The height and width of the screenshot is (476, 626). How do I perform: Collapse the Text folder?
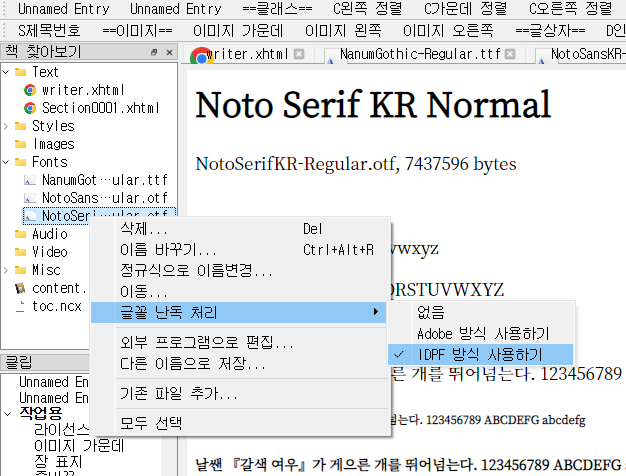click(6, 72)
